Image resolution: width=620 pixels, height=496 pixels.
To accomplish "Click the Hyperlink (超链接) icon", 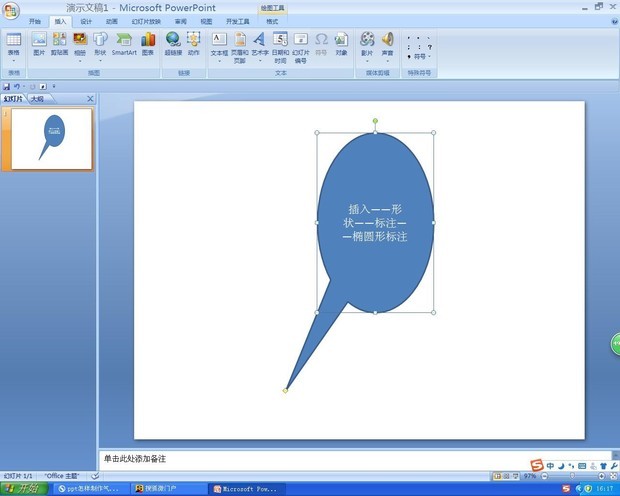I will point(173,44).
